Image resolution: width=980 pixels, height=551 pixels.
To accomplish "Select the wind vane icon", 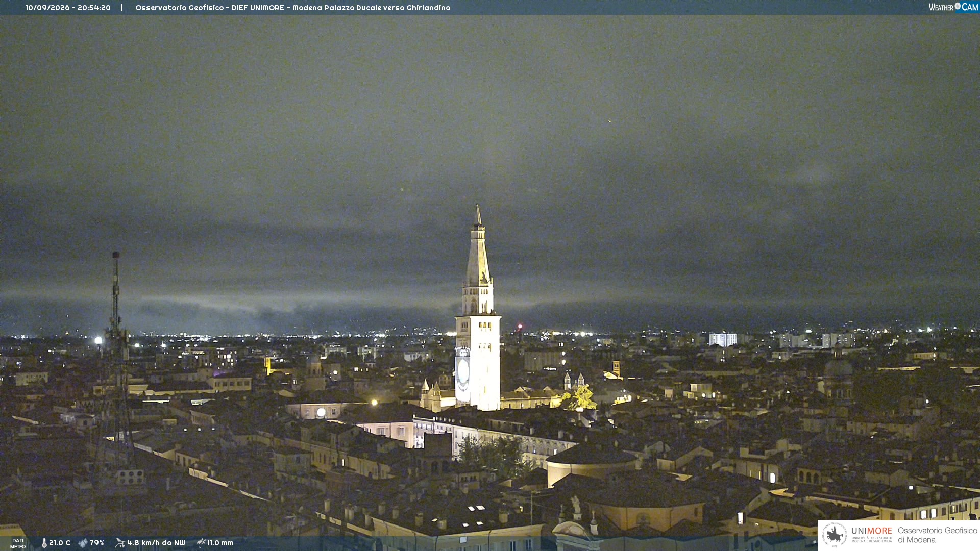I will 120,543.
